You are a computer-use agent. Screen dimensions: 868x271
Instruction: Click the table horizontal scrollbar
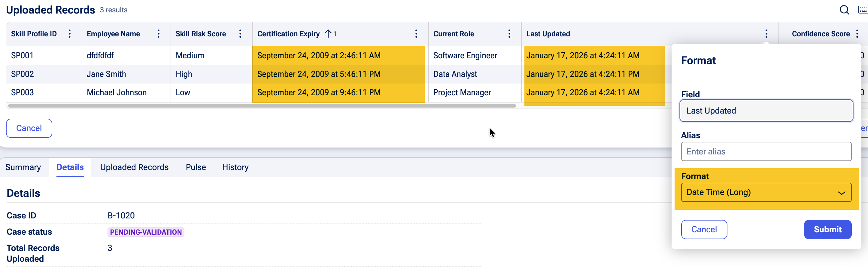(x=262, y=106)
